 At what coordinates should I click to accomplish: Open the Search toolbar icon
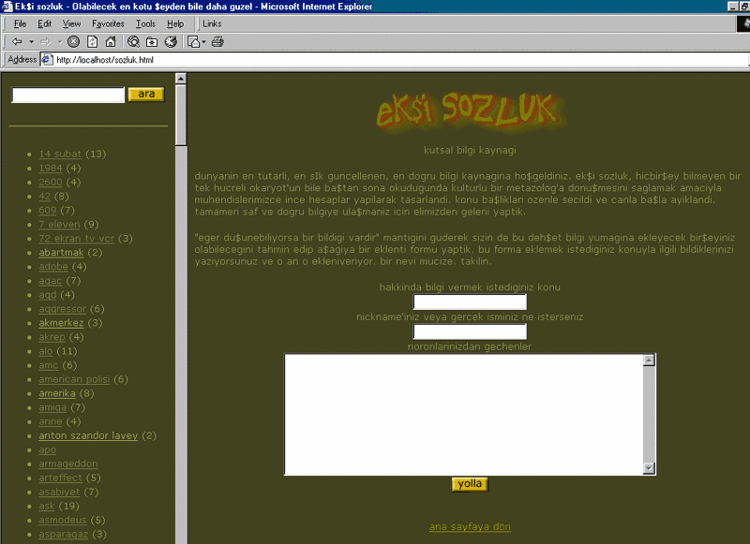133,42
